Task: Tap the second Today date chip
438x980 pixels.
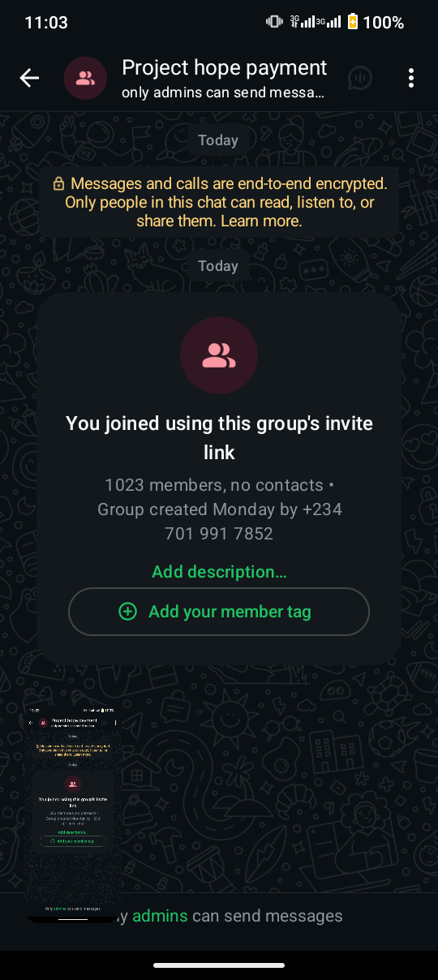Action: tap(218, 266)
